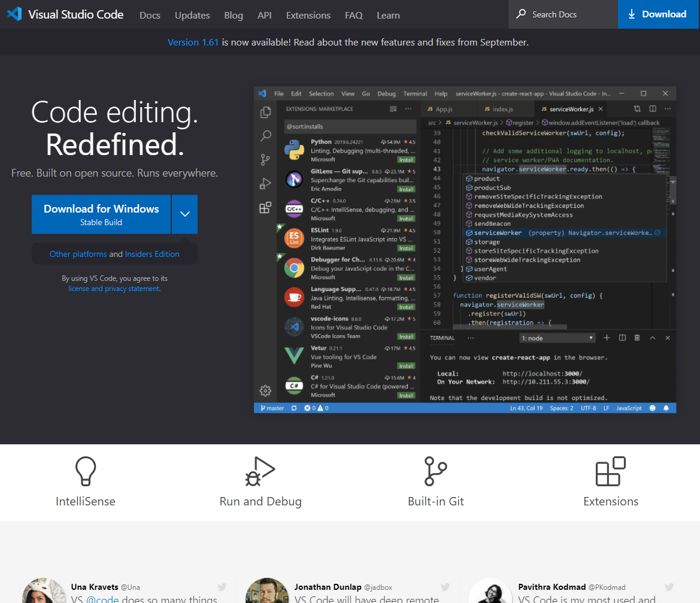
Task: Open terminal panel ellipsis menu
Action: tap(471, 338)
